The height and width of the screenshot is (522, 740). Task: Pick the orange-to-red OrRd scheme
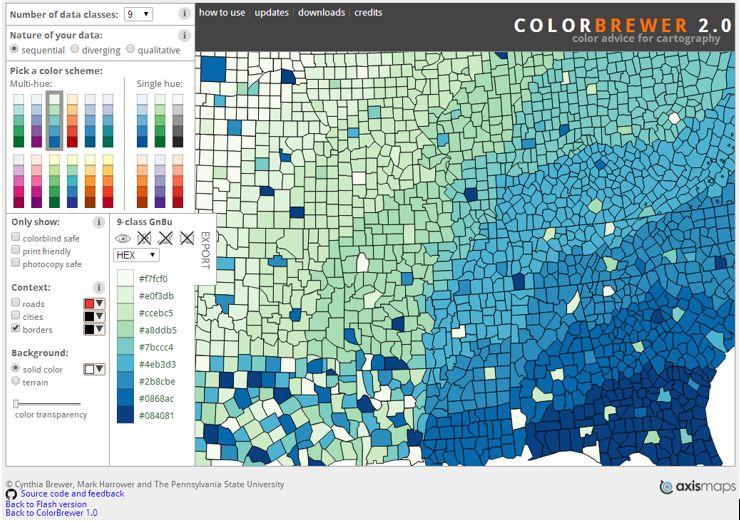pyautogui.click(x=72, y=121)
